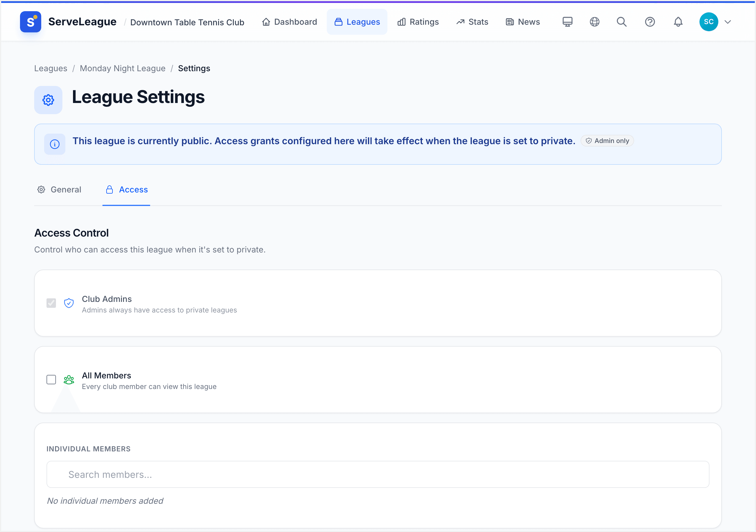Open Leagues in top navigation
This screenshot has width=756, height=532.
click(357, 22)
